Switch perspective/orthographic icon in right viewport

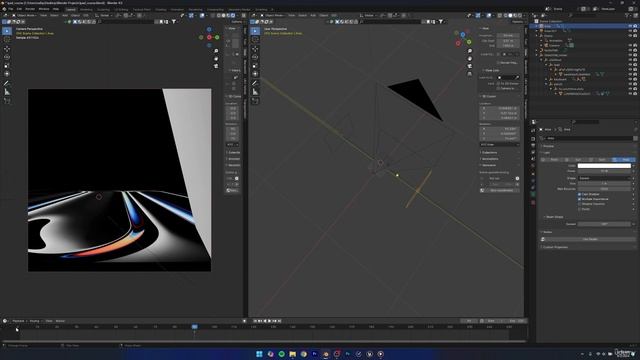point(470,74)
